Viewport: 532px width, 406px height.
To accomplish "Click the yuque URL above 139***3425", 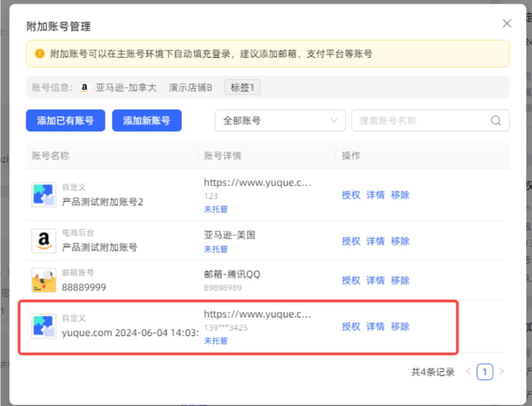I will click(x=258, y=315).
